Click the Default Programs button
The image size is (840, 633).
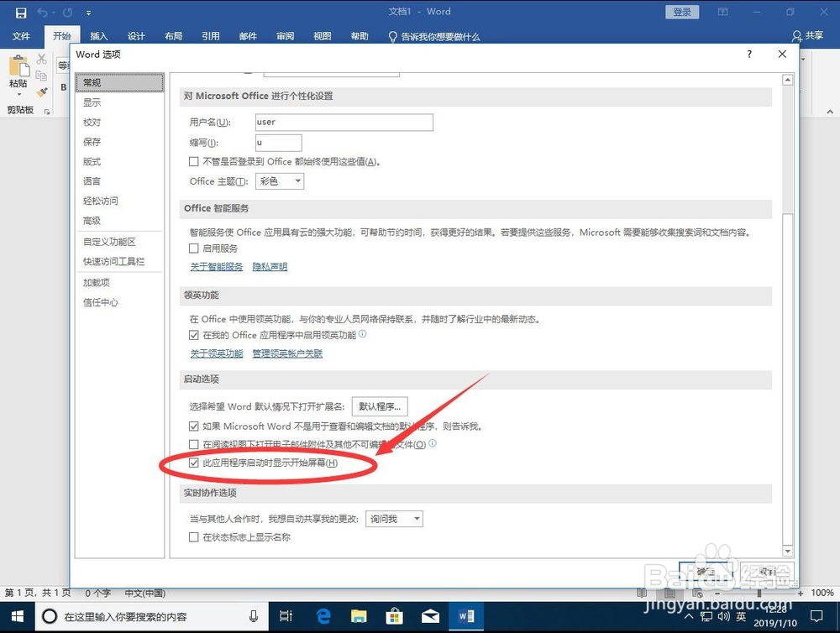pos(380,406)
